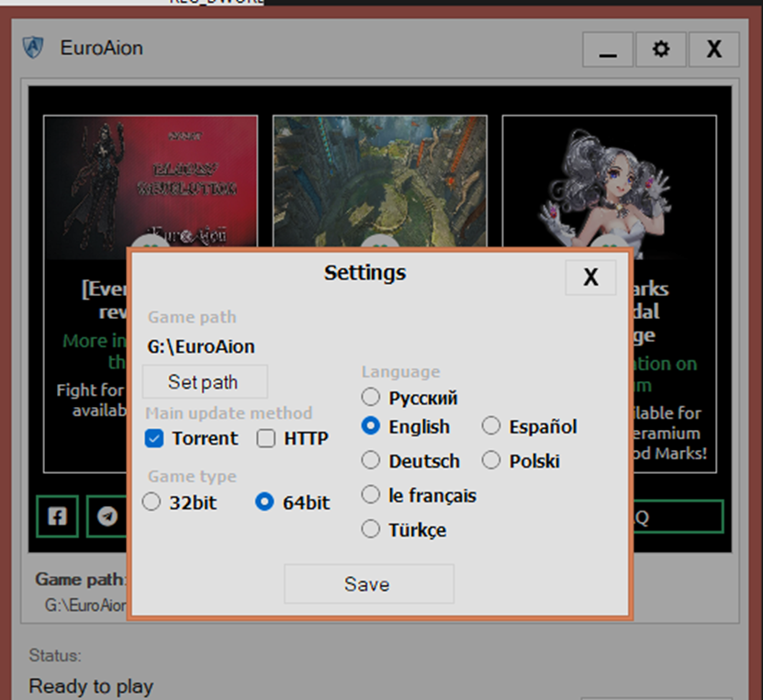Image resolution: width=763 pixels, height=700 pixels.
Task: Pick le français language radio button
Action: [371, 495]
